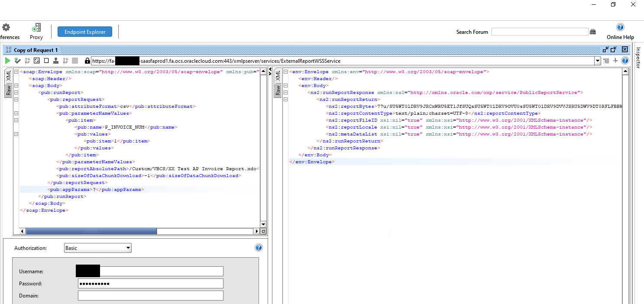This screenshot has height=304, width=644.
Task: Click the pub:appParams line
Action: click(x=95, y=190)
